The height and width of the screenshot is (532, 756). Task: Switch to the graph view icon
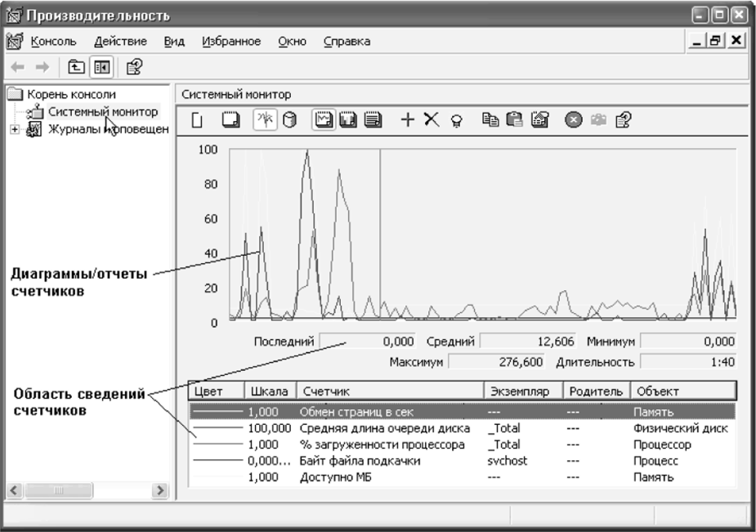[x=323, y=119]
